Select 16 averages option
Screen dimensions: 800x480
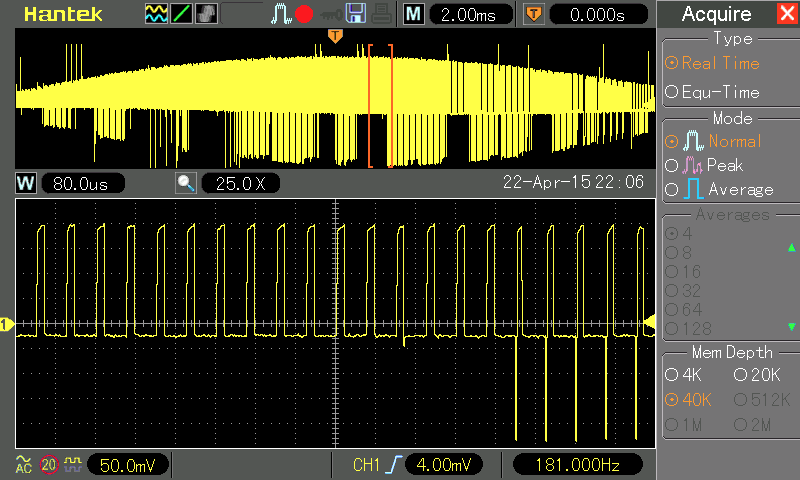(683, 271)
